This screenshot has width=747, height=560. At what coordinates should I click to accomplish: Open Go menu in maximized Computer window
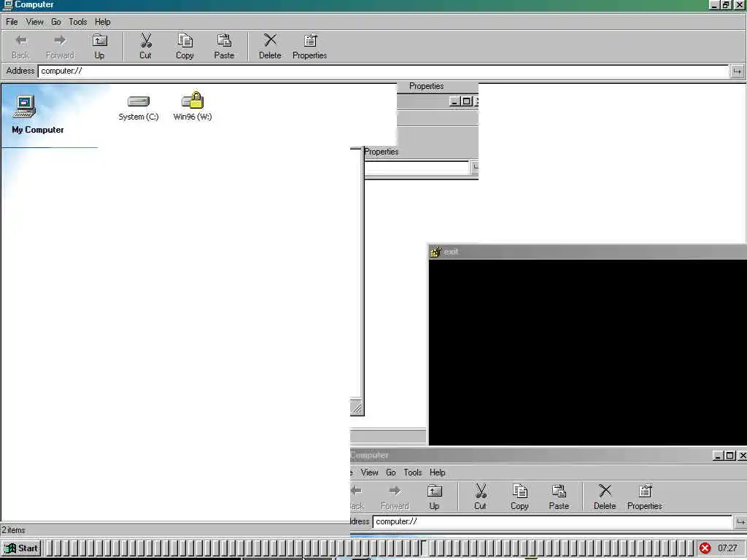pyautogui.click(x=55, y=22)
